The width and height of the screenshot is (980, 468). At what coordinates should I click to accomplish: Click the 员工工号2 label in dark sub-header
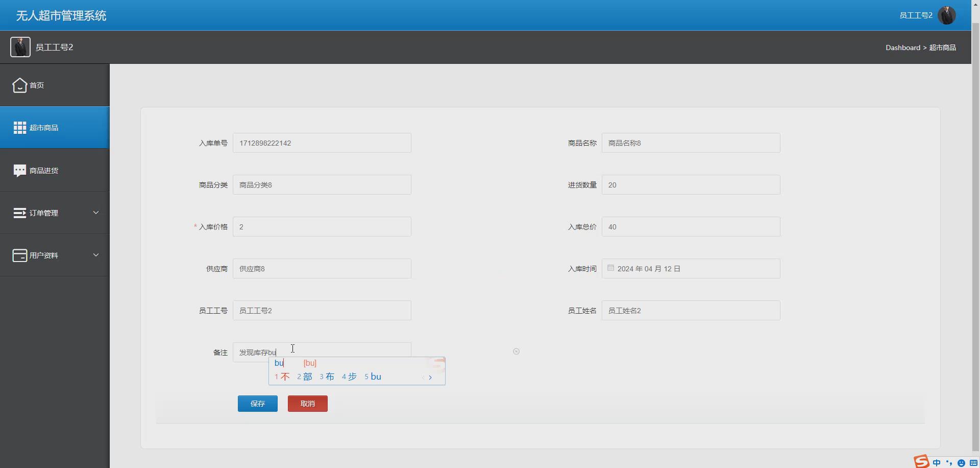click(55, 47)
